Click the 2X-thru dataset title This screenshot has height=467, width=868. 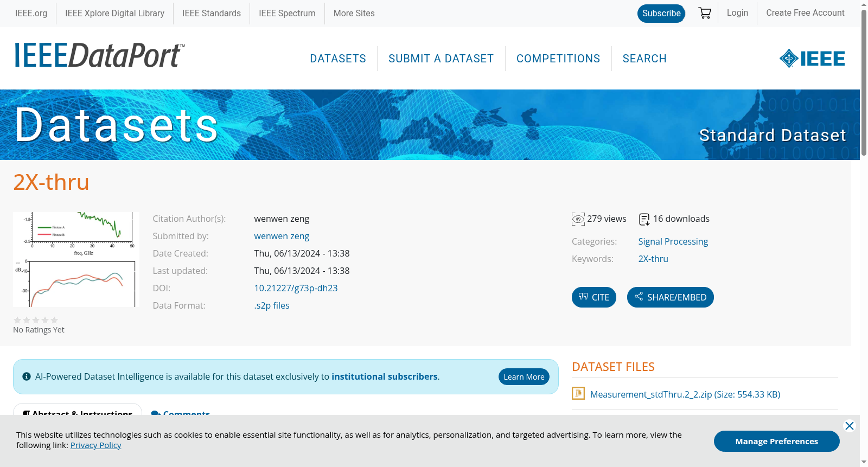(51, 182)
